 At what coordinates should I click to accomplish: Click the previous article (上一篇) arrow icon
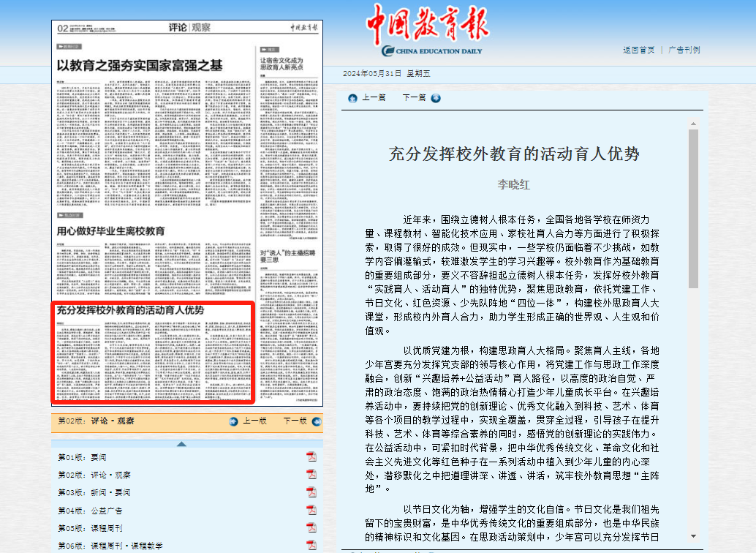[353, 98]
